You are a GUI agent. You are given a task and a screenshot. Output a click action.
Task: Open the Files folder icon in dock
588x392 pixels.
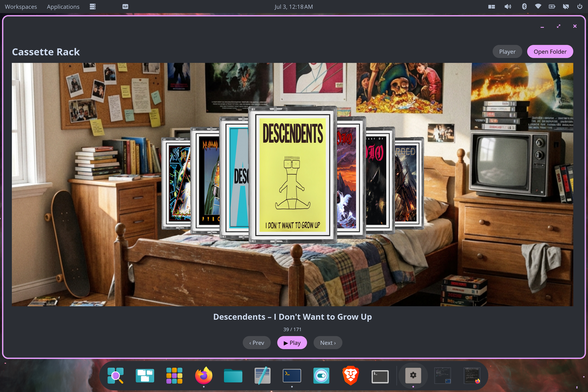click(233, 375)
